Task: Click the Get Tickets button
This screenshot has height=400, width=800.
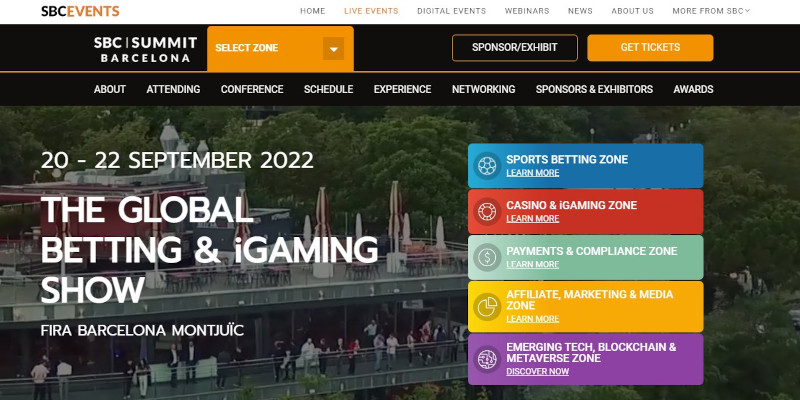Action: tap(650, 47)
